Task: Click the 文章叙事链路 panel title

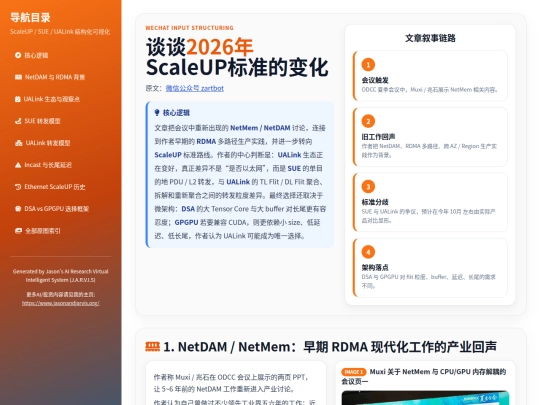Action: pyautogui.click(x=430, y=38)
